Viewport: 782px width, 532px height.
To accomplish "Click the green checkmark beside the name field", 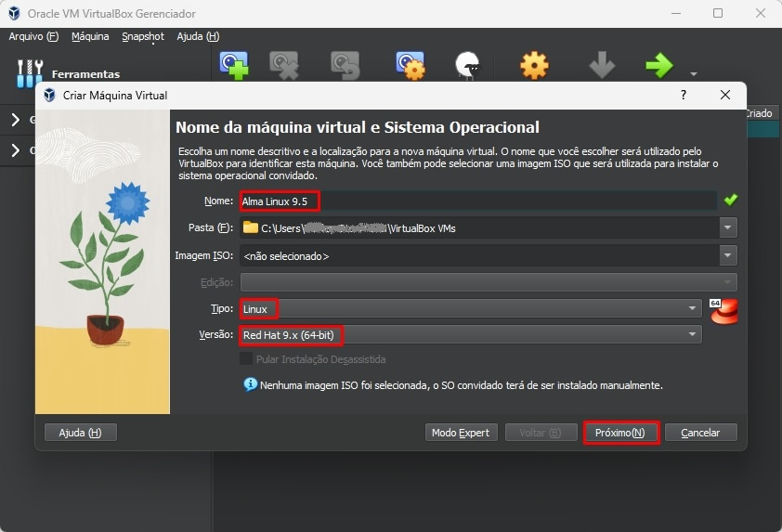I will (x=731, y=200).
